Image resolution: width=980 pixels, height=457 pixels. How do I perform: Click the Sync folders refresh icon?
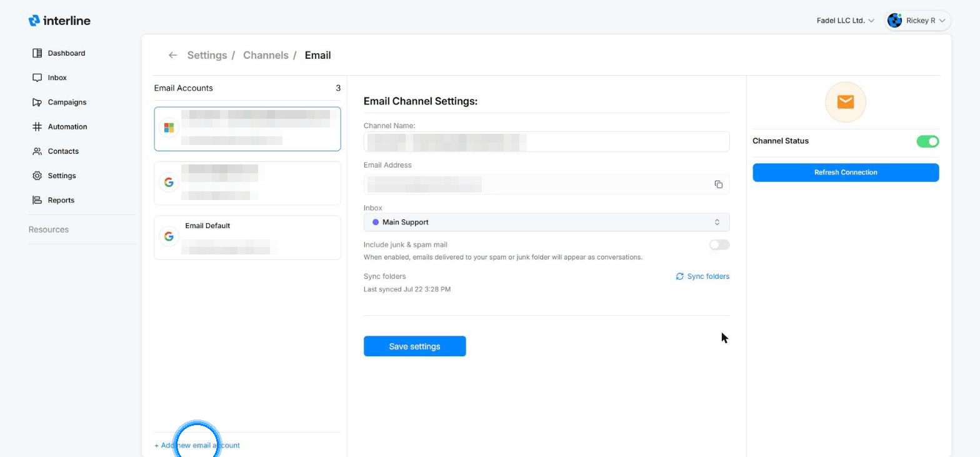click(x=679, y=276)
